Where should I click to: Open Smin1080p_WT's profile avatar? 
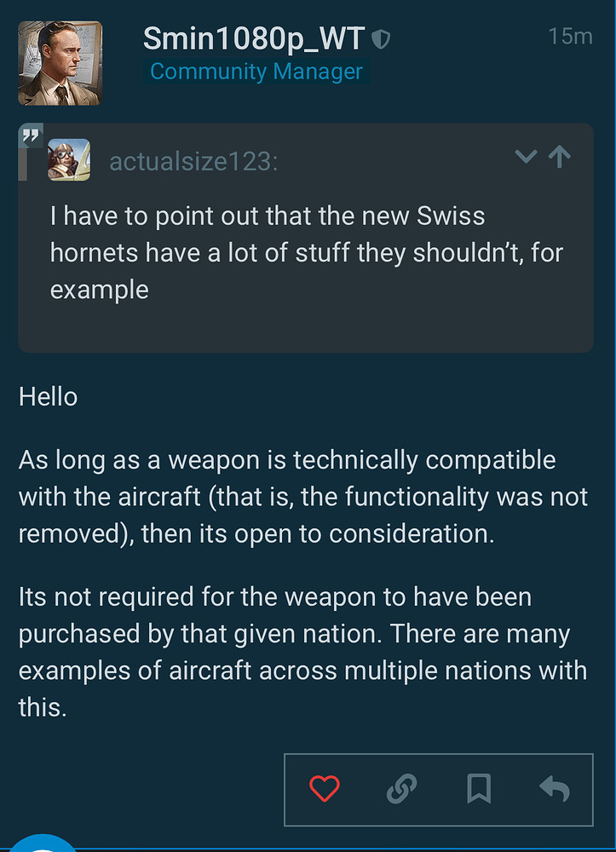point(60,63)
